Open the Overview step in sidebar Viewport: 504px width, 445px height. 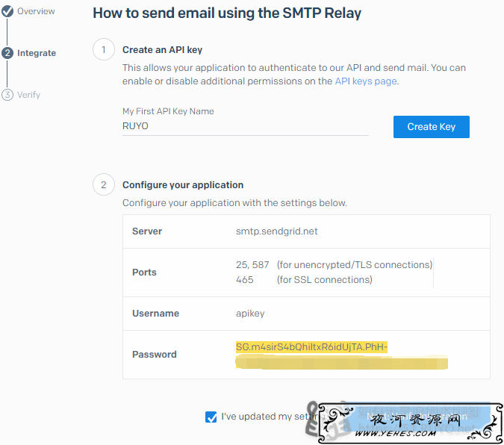point(36,11)
